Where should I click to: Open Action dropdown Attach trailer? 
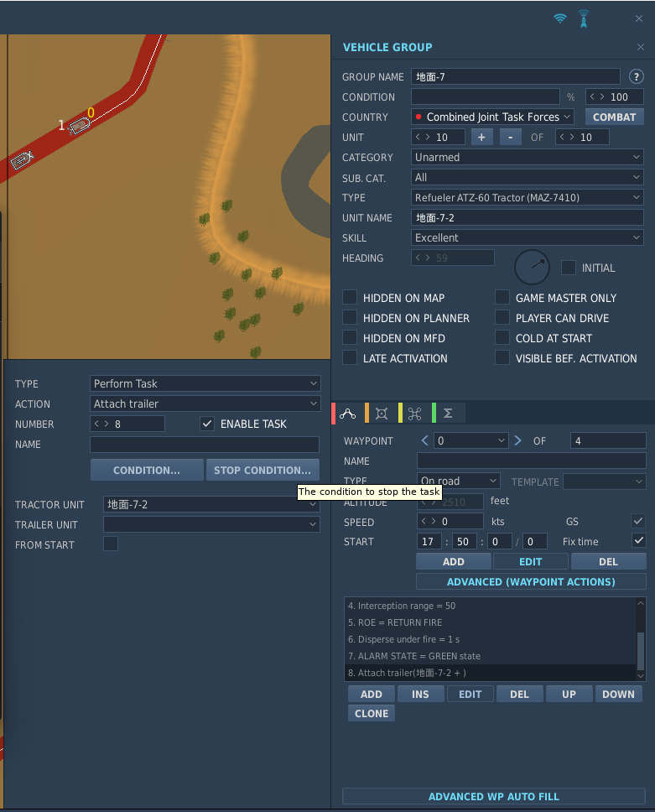point(205,404)
